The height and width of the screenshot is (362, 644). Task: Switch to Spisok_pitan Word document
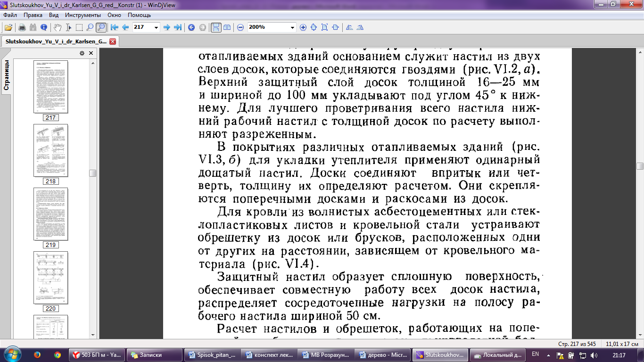[x=213, y=355]
